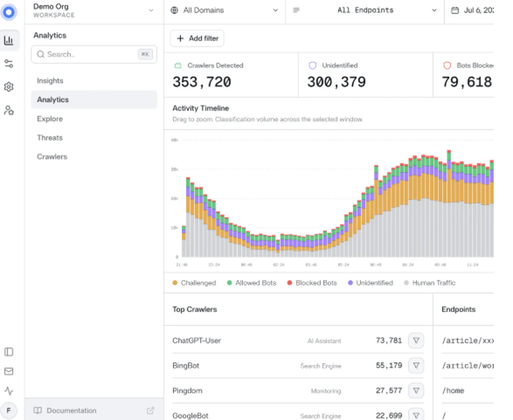Click the Crawlers Detected value 353,720
Screen dimensions: 513x420
coord(202,82)
